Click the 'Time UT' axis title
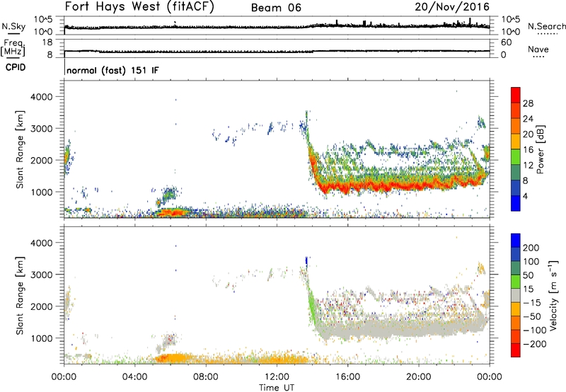 click(x=277, y=388)
